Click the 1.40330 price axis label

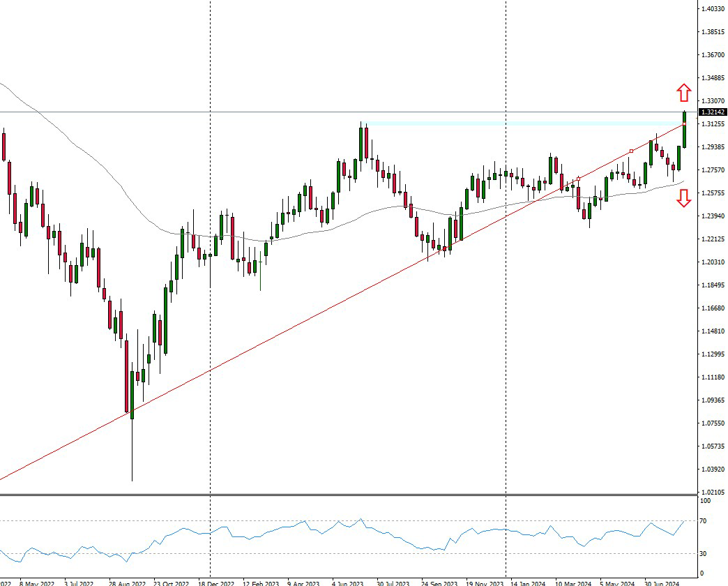click(712, 8)
